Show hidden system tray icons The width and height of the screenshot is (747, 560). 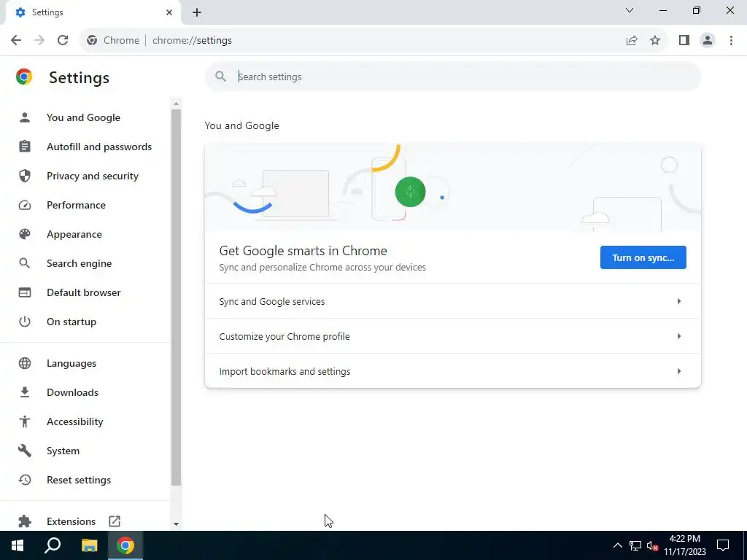pos(617,545)
